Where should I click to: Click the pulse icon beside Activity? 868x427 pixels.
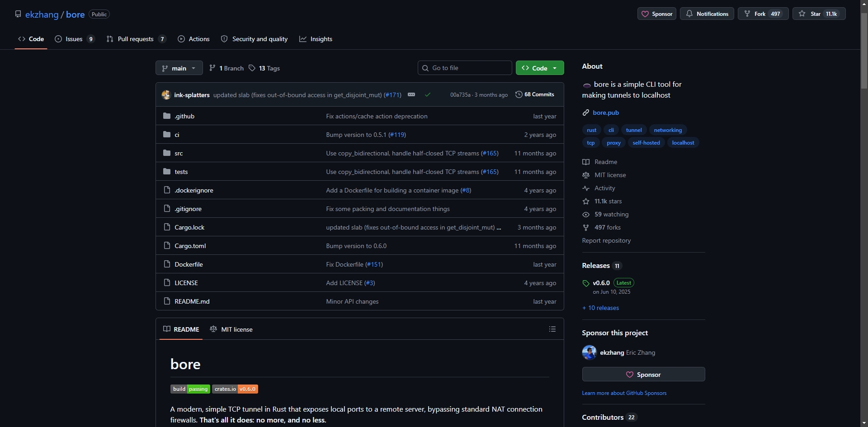tap(586, 188)
